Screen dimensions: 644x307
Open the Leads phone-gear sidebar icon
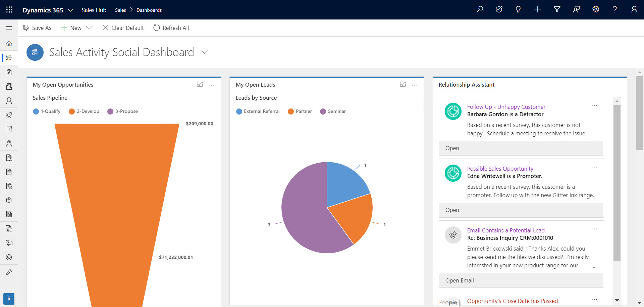[9, 115]
